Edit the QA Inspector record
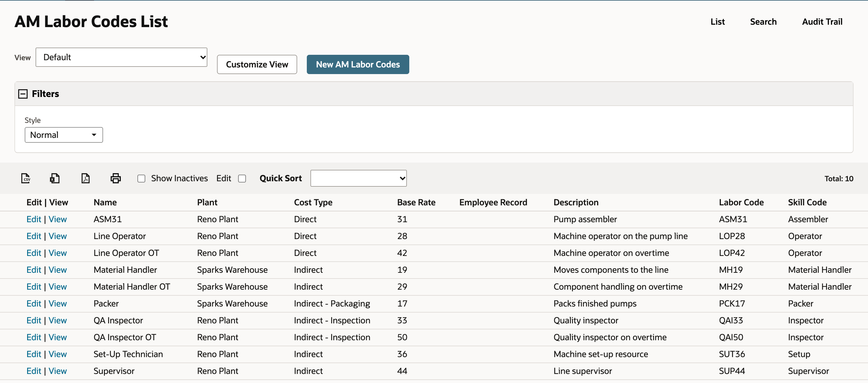 [x=34, y=320]
